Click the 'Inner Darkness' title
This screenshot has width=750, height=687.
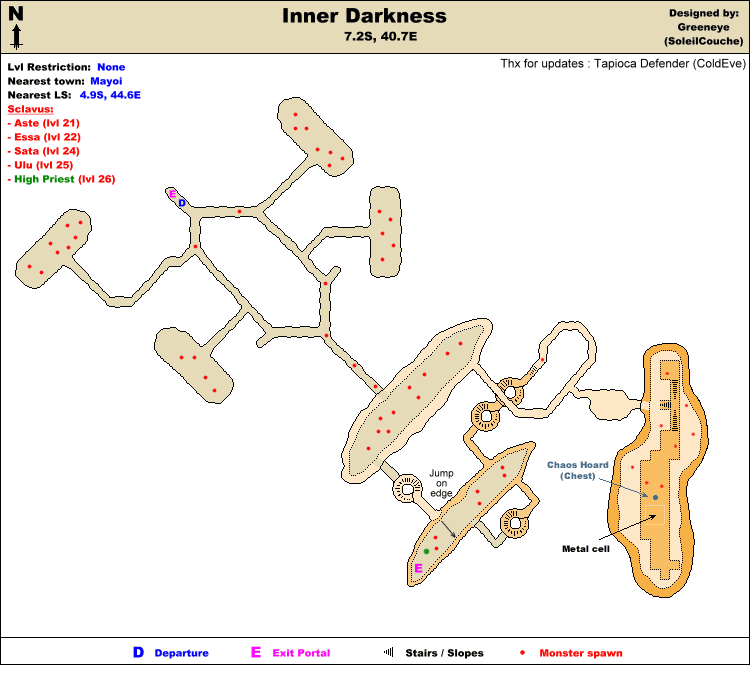point(364,16)
